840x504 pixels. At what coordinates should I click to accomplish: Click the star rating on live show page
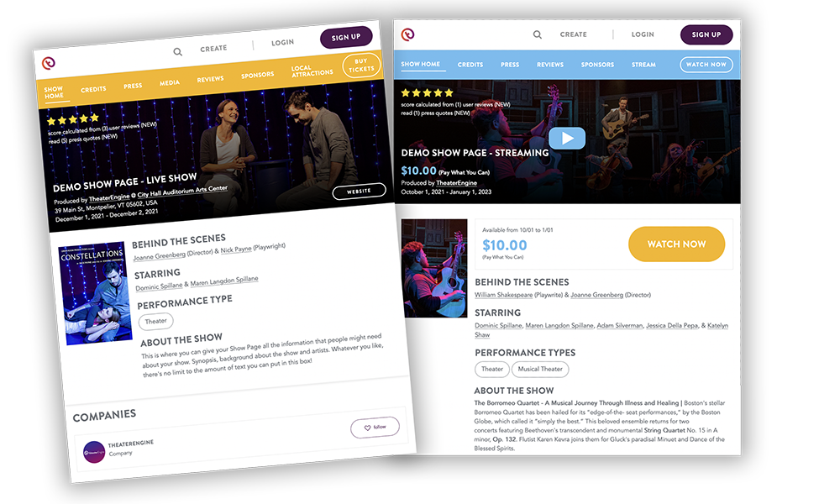(x=73, y=119)
